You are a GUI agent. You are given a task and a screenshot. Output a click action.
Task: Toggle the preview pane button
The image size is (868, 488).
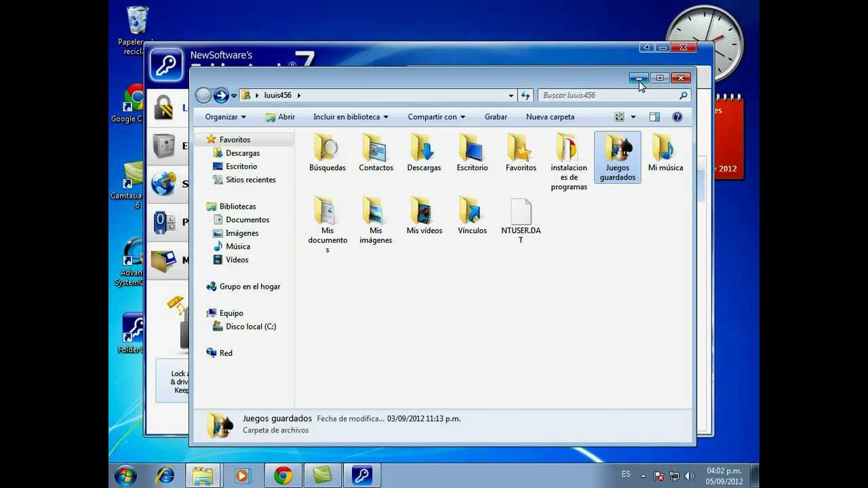coord(654,117)
